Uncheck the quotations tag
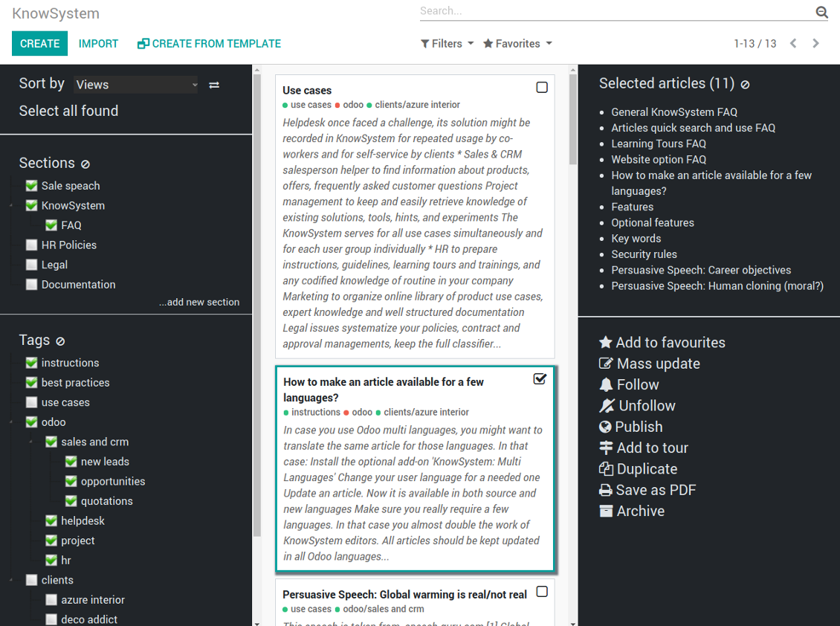Image resolution: width=840 pixels, height=626 pixels. (71, 501)
